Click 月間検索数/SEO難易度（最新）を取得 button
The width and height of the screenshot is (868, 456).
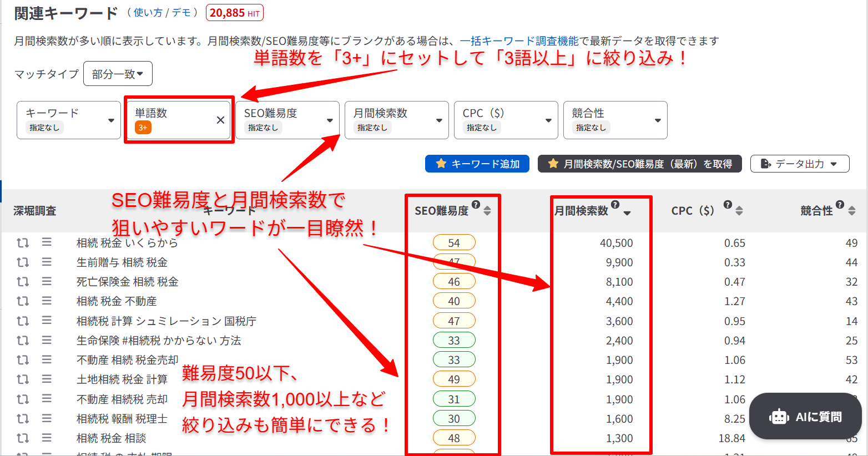point(639,164)
